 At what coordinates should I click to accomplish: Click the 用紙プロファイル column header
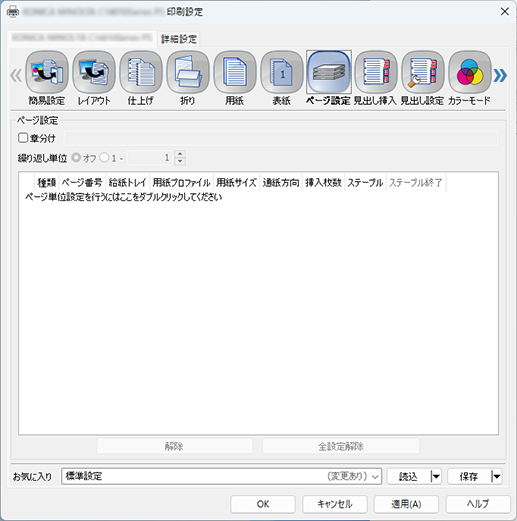click(182, 182)
